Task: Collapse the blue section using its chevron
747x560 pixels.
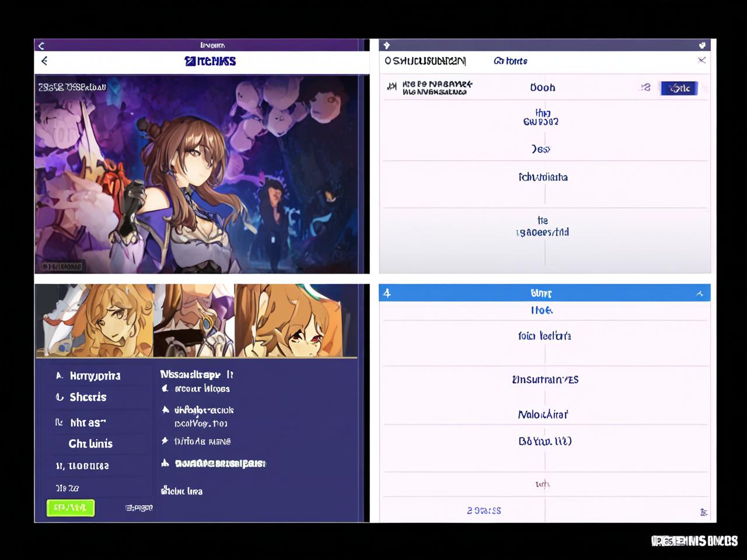Action: point(699,293)
